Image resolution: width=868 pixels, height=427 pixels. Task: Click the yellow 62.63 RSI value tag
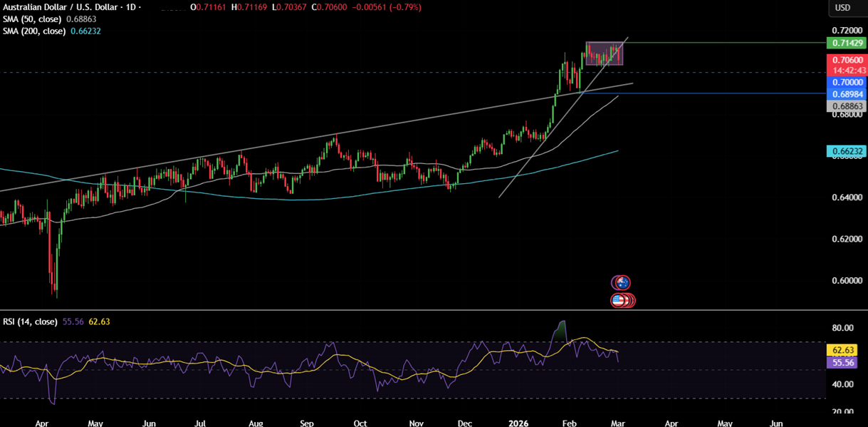[846, 351]
